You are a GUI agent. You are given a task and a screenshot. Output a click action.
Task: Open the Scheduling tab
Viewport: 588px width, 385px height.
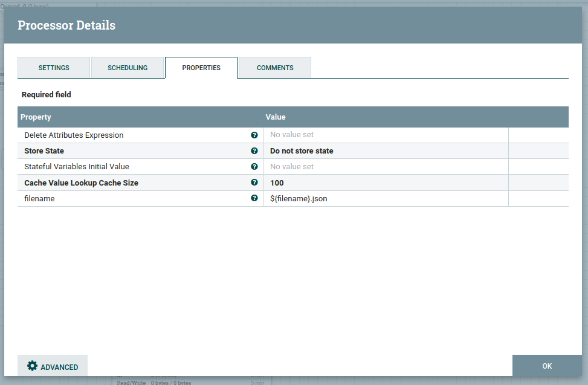[128, 68]
